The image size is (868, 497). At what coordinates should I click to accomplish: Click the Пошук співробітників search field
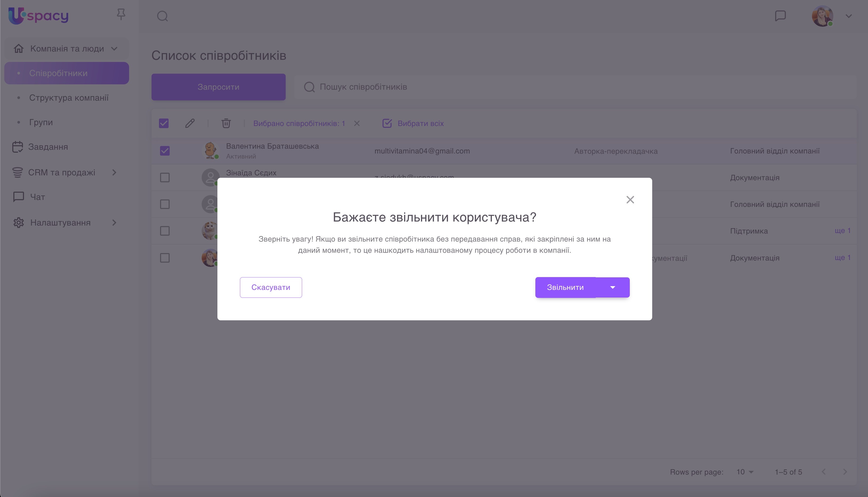575,87
